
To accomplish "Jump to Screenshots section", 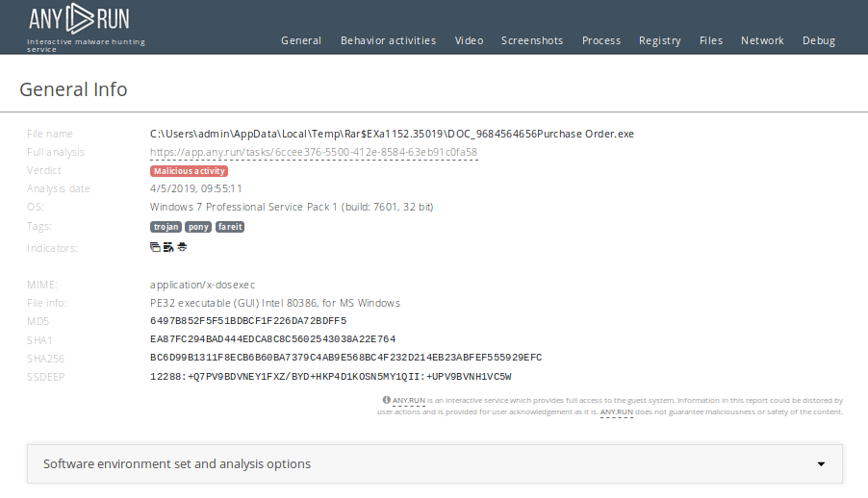I will [x=532, y=40].
